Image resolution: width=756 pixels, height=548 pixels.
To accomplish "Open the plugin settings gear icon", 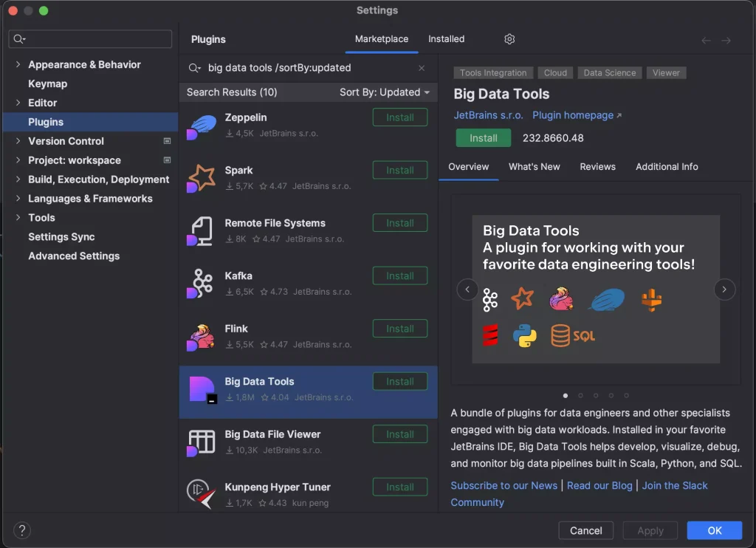I will [509, 39].
